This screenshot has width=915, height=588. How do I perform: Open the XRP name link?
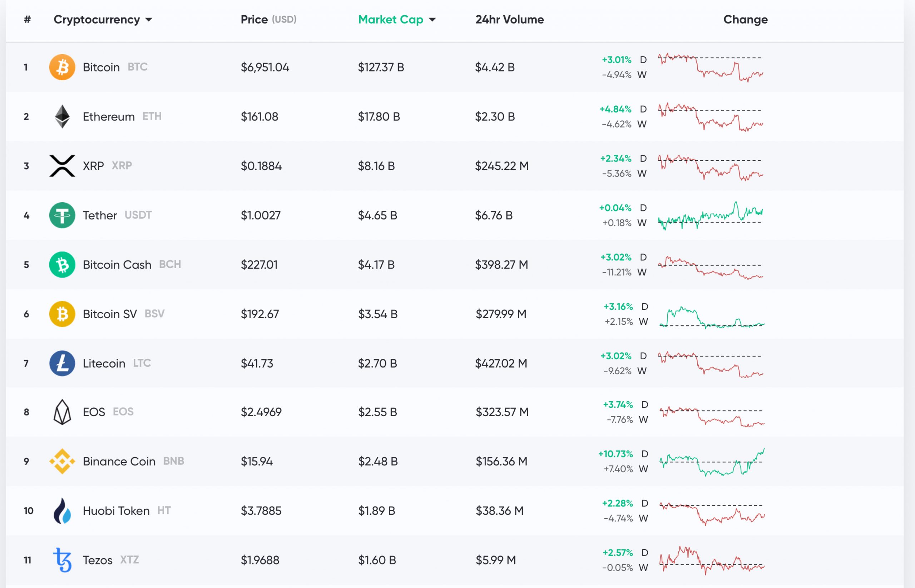tap(93, 166)
